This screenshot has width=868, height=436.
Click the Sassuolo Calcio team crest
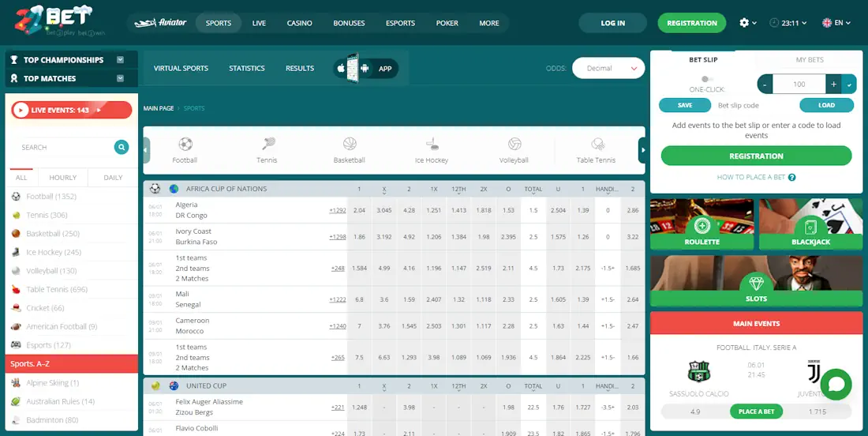pyautogui.click(x=698, y=372)
